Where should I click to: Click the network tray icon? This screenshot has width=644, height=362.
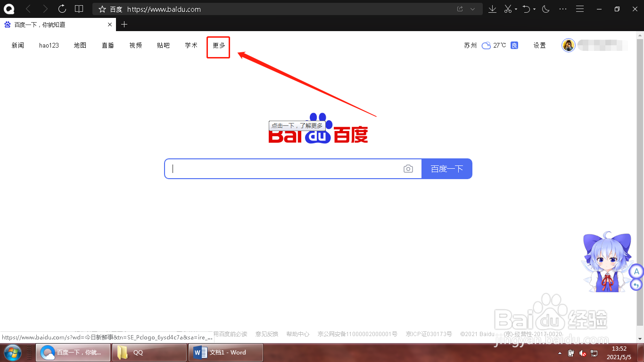point(594,353)
